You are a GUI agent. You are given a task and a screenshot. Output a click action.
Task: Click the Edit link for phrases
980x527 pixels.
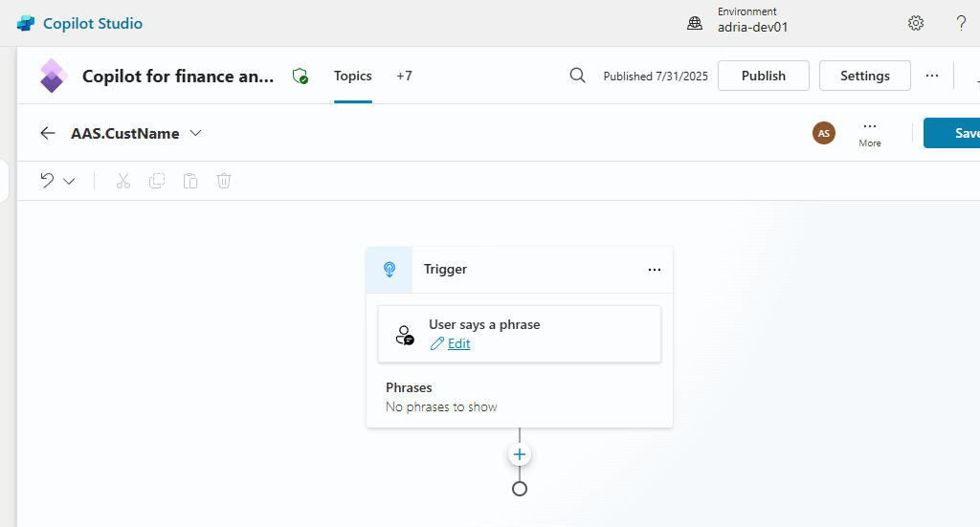pyautogui.click(x=458, y=343)
